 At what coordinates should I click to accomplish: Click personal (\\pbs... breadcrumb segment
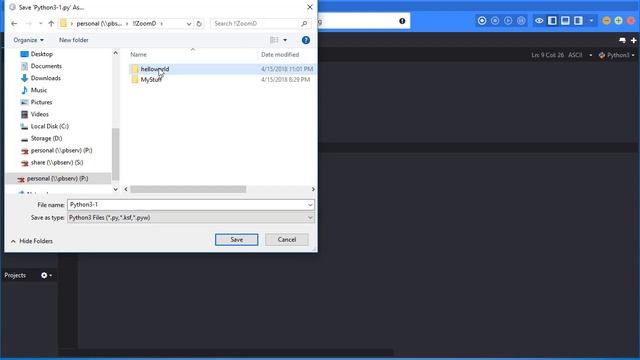tap(99, 24)
